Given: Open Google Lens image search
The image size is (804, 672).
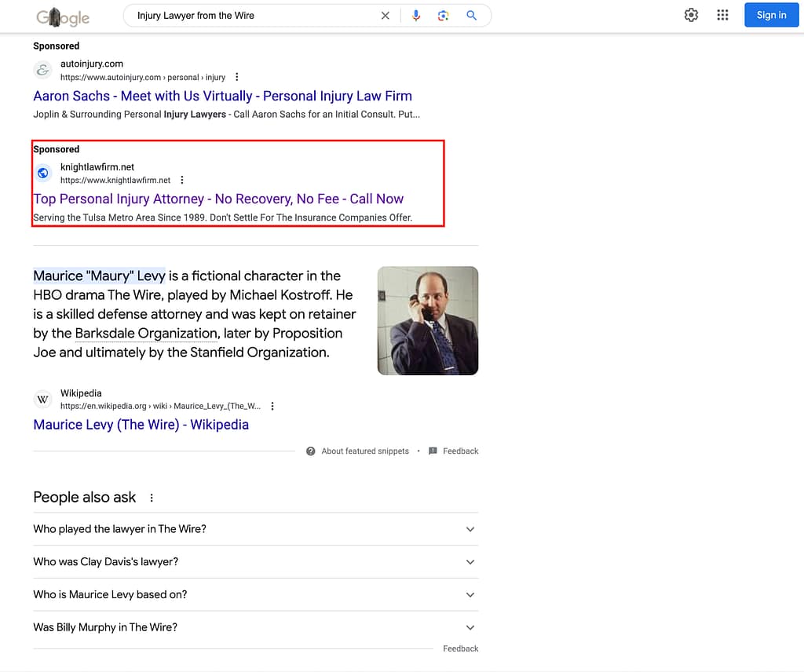Looking at the screenshot, I should 444,16.
